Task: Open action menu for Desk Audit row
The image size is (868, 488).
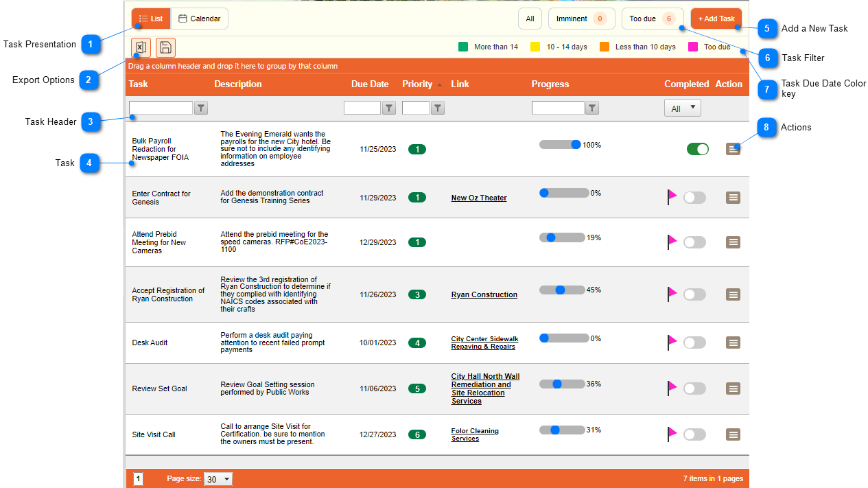Action: click(733, 342)
